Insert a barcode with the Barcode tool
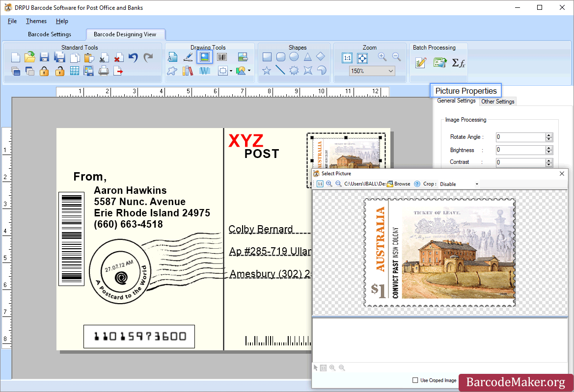 coord(222,57)
